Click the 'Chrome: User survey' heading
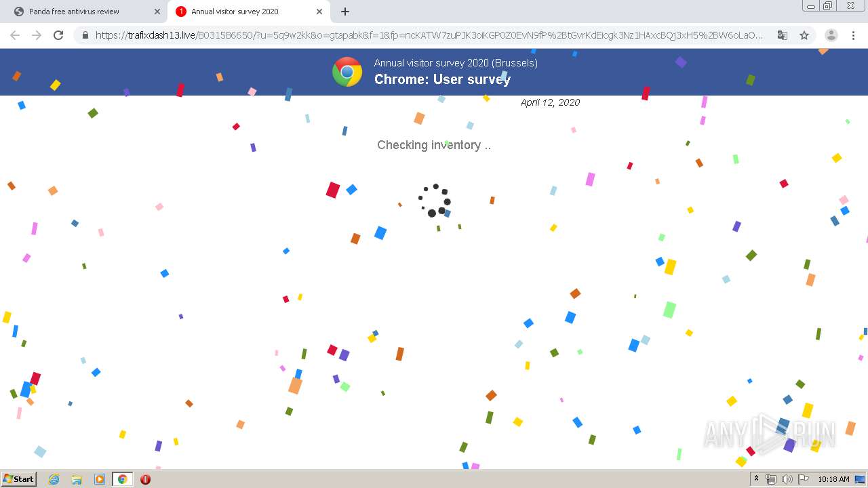868x488 pixels. (x=442, y=79)
